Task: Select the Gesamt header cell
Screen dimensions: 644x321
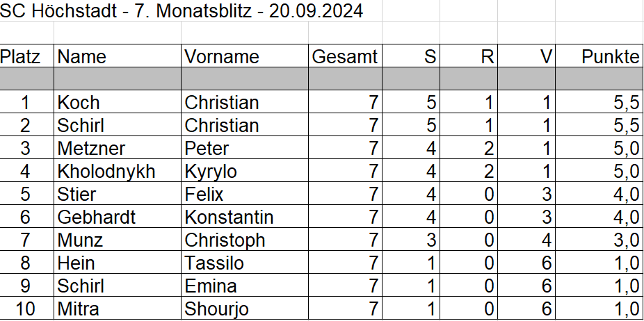Action: (345, 57)
